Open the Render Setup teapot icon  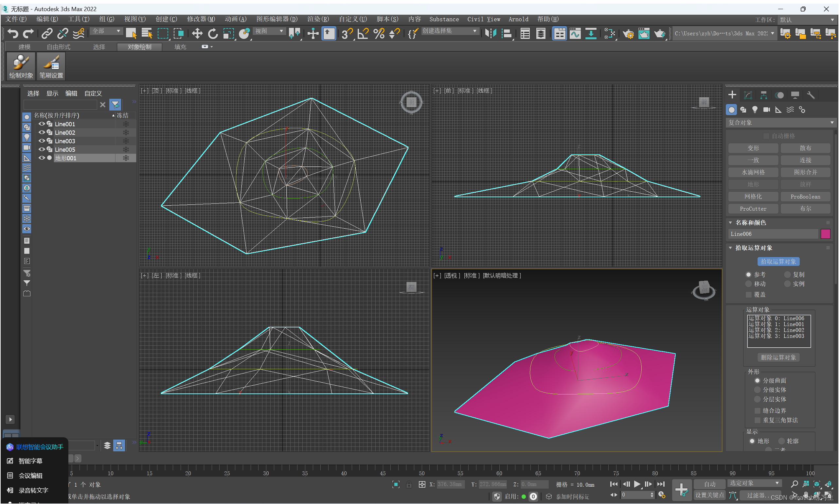(628, 33)
